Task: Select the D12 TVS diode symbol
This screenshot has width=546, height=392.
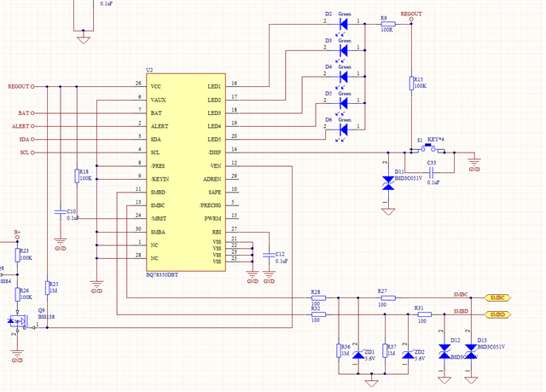Action: pyautogui.click(x=444, y=351)
